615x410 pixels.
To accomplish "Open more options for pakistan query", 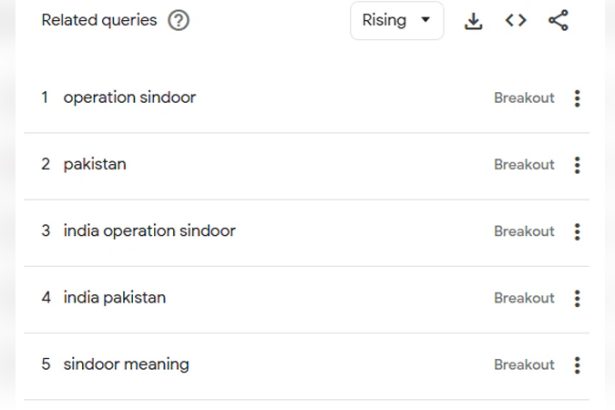I will pos(577,165).
